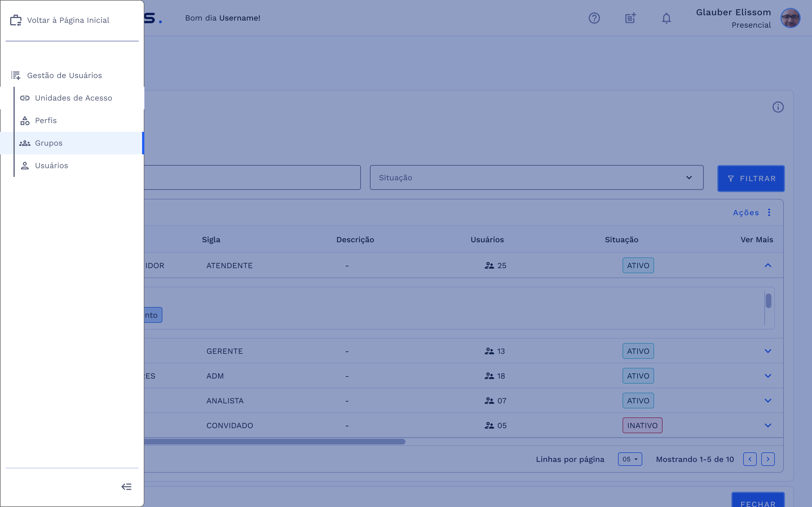The width and height of the screenshot is (812, 507).
Task: Click the user profile avatar
Action: 790,18
